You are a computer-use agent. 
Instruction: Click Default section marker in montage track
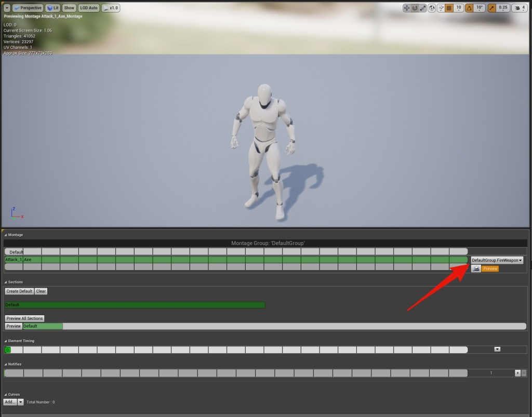[16, 252]
